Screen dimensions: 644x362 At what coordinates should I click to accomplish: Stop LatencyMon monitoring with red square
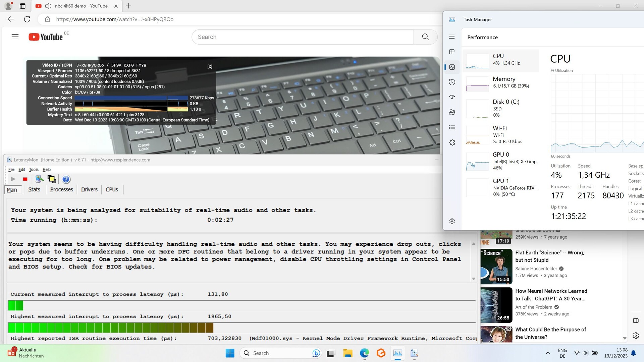point(25,179)
